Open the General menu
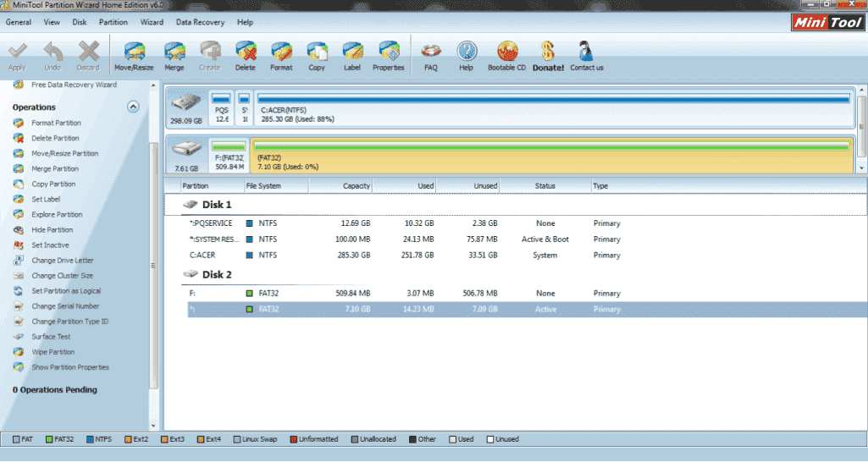The height and width of the screenshot is (462, 868). pyautogui.click(x=19, y=22)
